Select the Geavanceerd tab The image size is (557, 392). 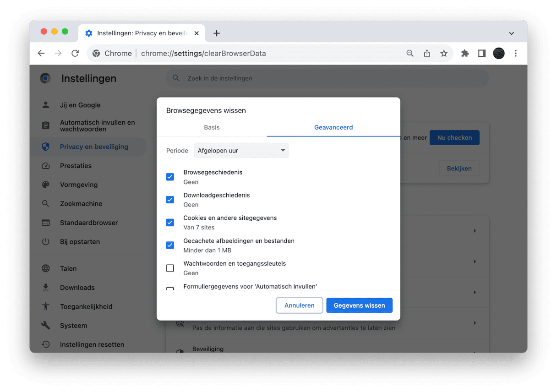(333, 127)
